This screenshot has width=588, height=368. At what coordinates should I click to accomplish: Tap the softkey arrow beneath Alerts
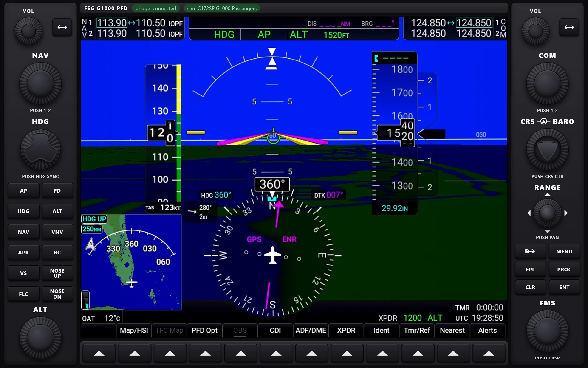(489, 353)
